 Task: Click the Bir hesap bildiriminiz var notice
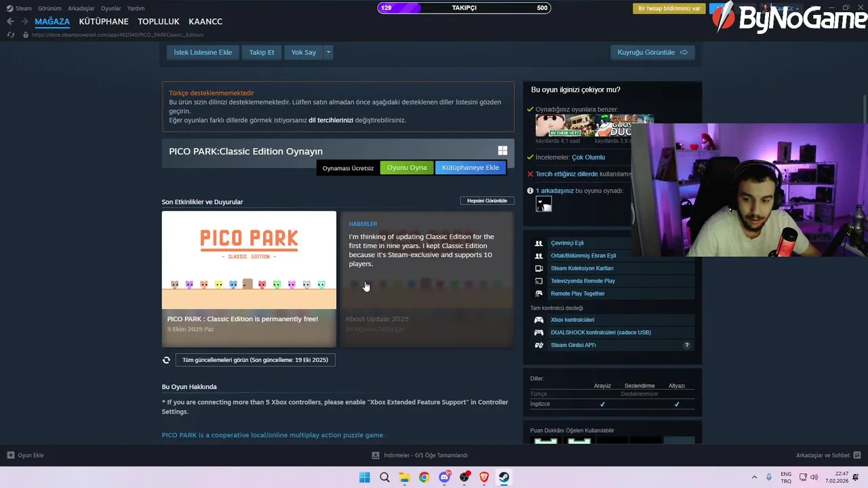(669, 8)
